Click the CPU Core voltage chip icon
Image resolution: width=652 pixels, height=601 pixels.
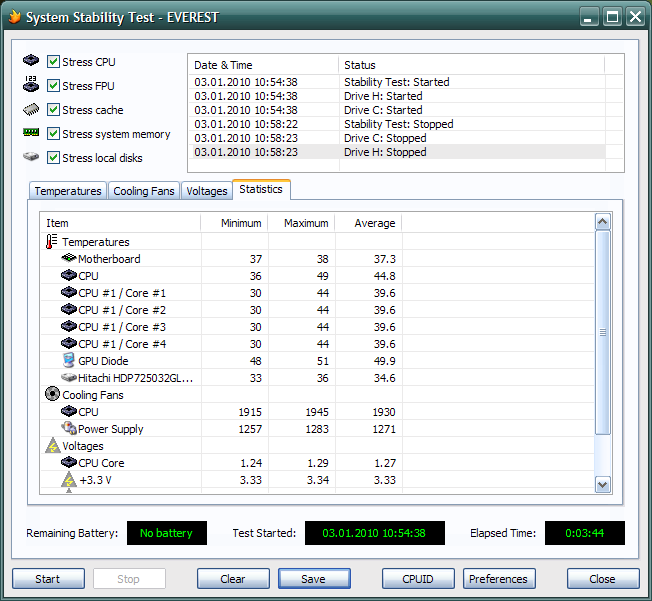pos(69,463)
